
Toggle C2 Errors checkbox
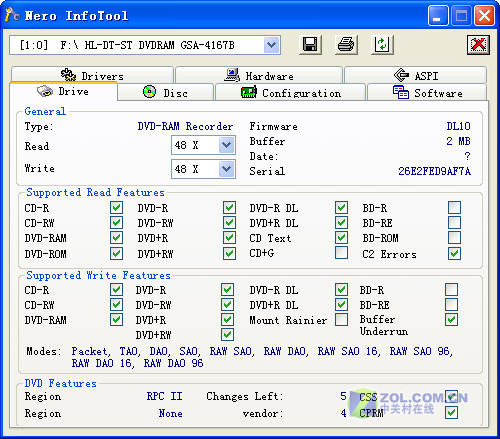click(454, 253)
